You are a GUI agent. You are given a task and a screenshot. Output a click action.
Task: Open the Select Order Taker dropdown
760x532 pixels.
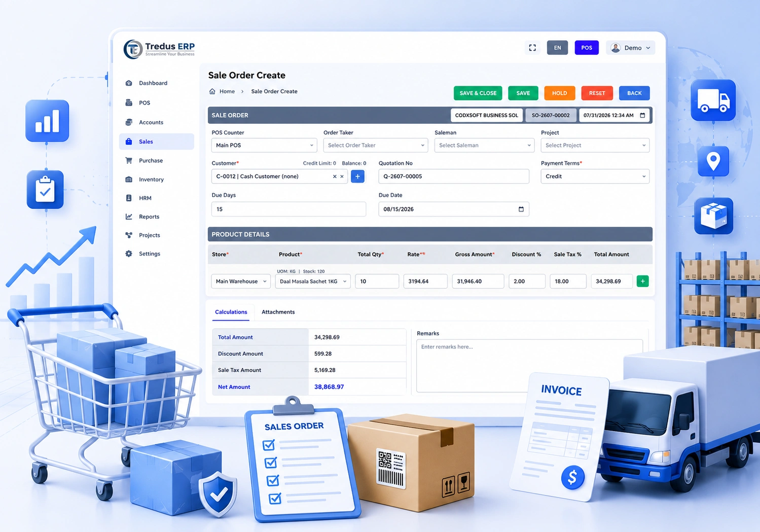376,145
